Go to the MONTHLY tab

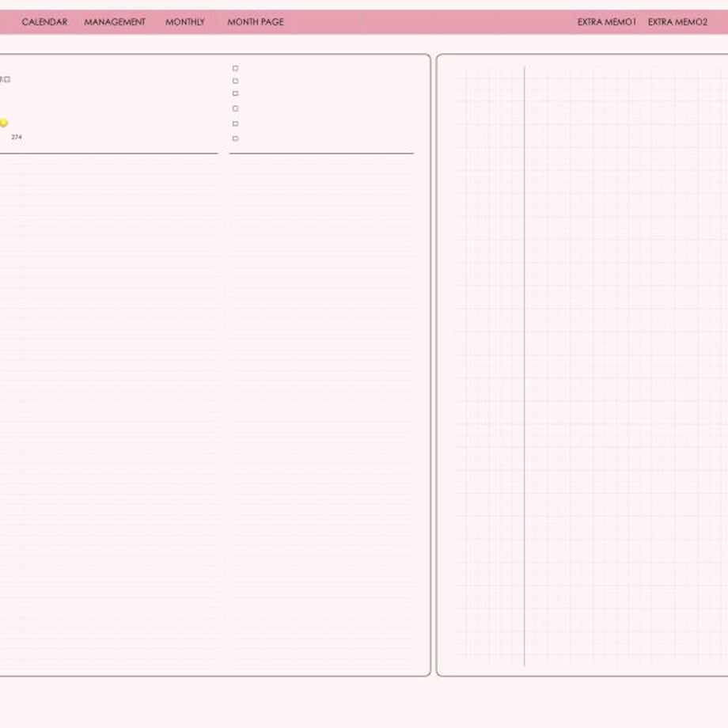(185, 22)
